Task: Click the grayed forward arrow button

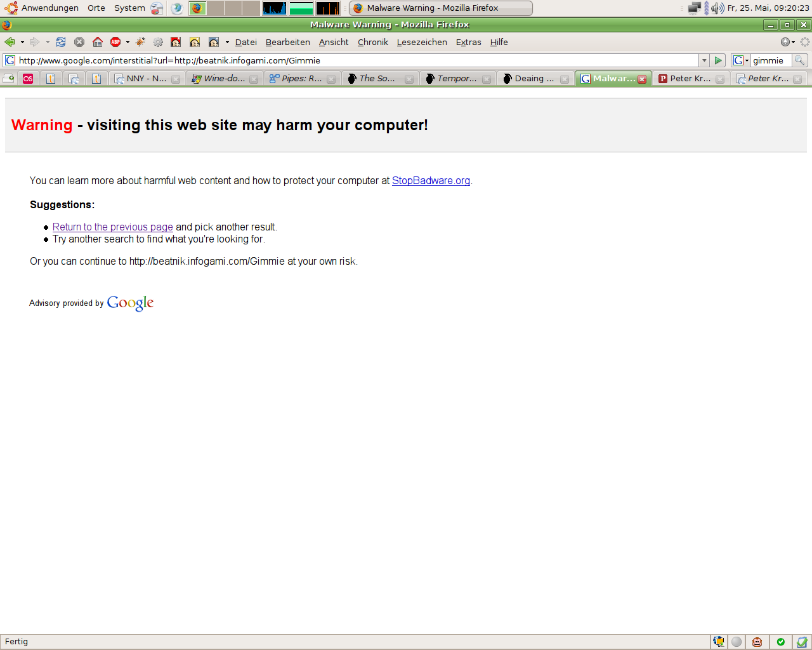Action: coord(35,42)
